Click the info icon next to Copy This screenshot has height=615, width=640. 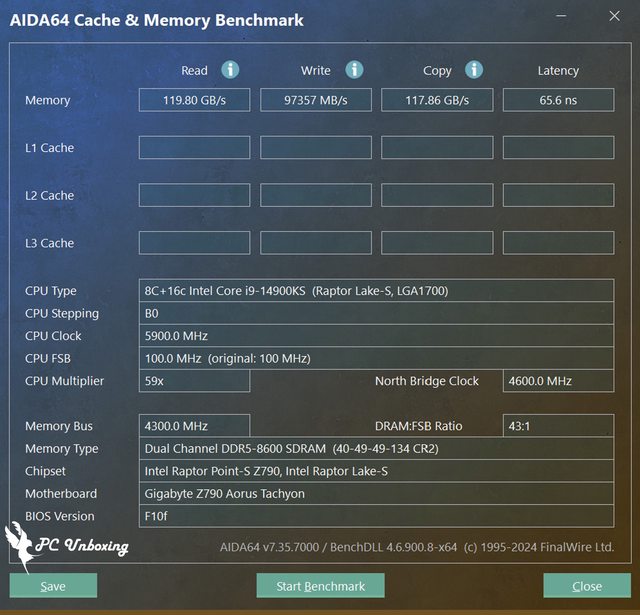tap(474, 70)
